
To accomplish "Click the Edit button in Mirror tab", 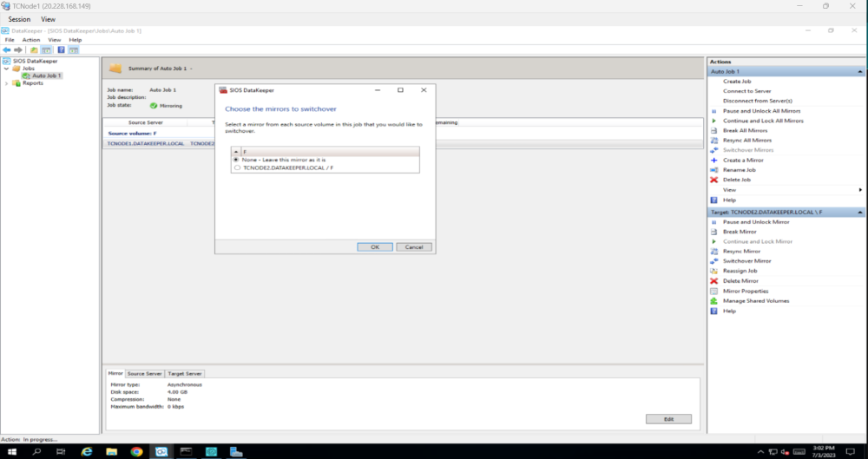I will (x=668, y=419).
